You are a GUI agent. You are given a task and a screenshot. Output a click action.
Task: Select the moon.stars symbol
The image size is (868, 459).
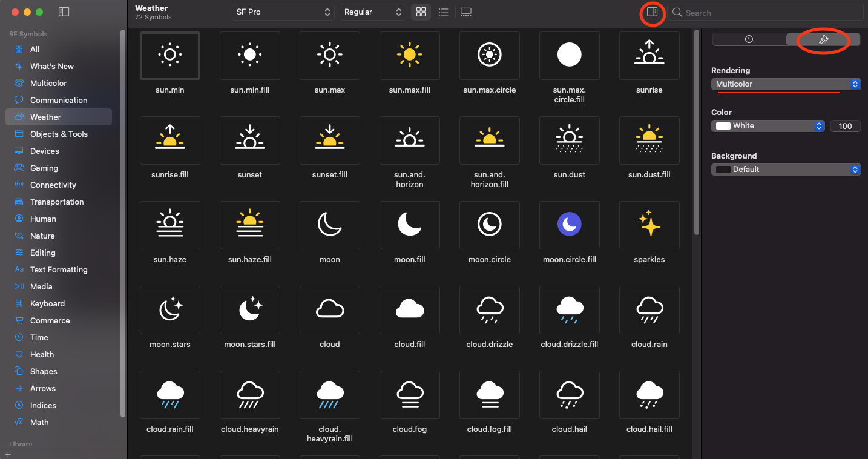pyautogui.click(x=169, y=310)
